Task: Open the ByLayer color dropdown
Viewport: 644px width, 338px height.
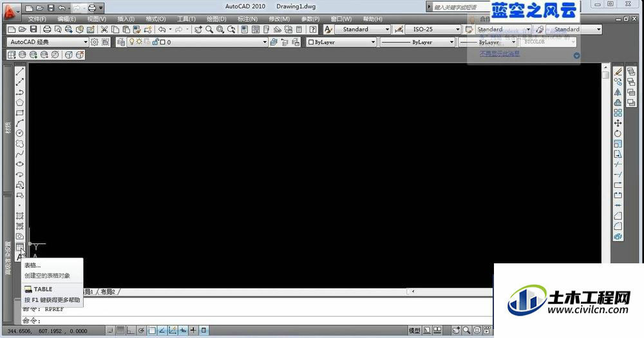Action: tap(341, 42)
